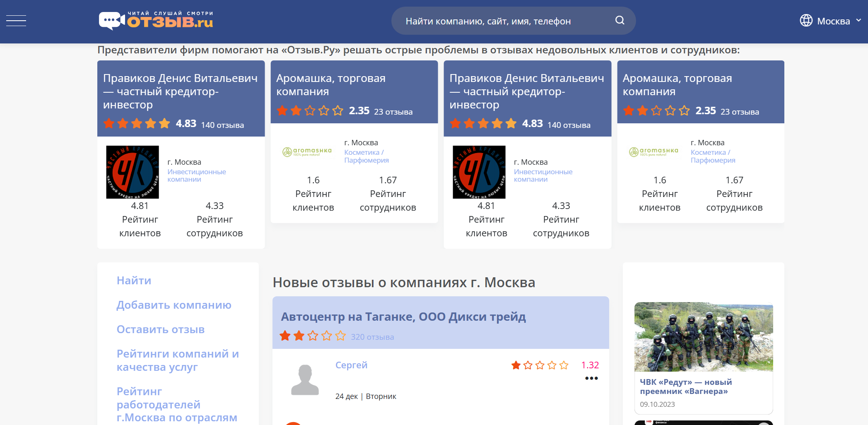Open Рейтинг работодателей г.Москва по отраслям
Viewport: 868px width, 425px height.
177,404
